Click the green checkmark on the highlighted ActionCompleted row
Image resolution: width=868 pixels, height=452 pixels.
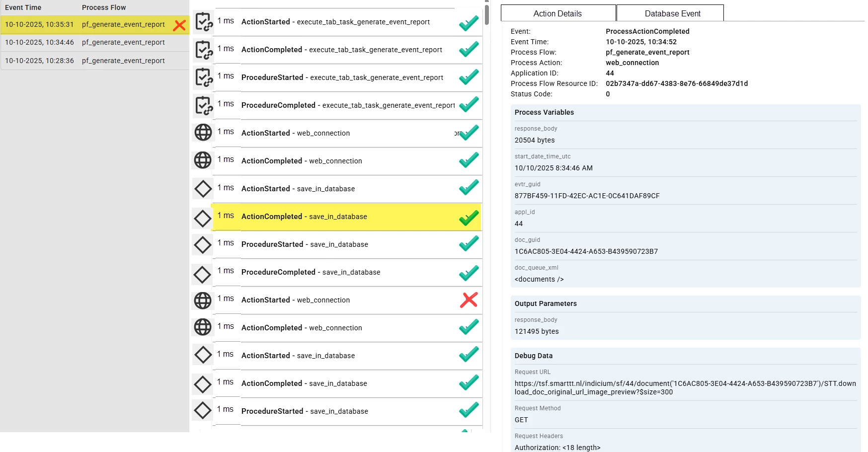469,218
